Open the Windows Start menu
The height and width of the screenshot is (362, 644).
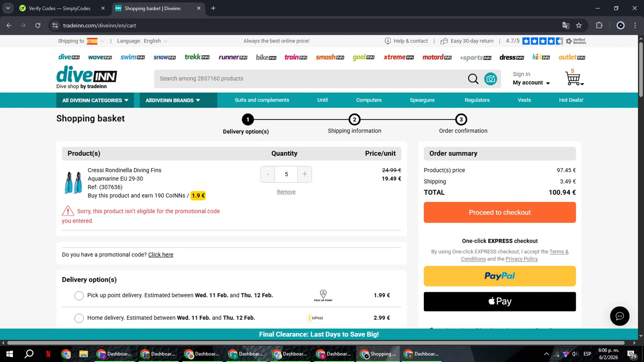click(x=9, y=354)
